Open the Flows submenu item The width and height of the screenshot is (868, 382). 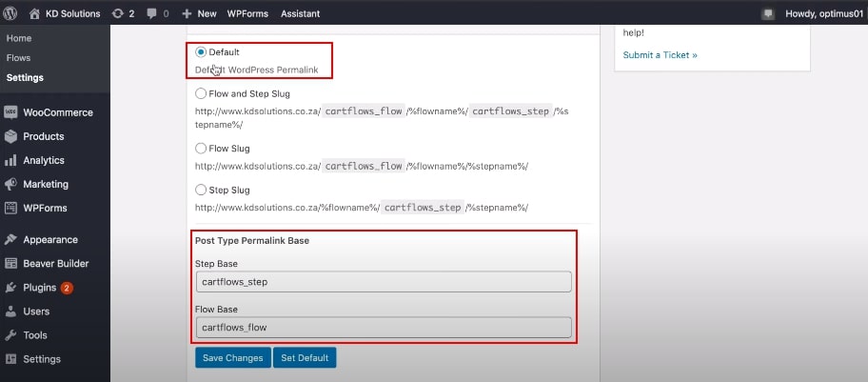(18, 58)
